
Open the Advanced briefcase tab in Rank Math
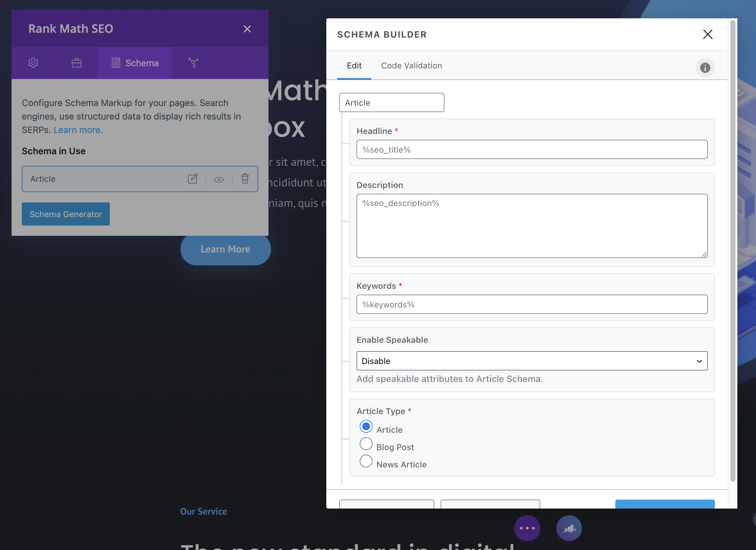[76, 63]
